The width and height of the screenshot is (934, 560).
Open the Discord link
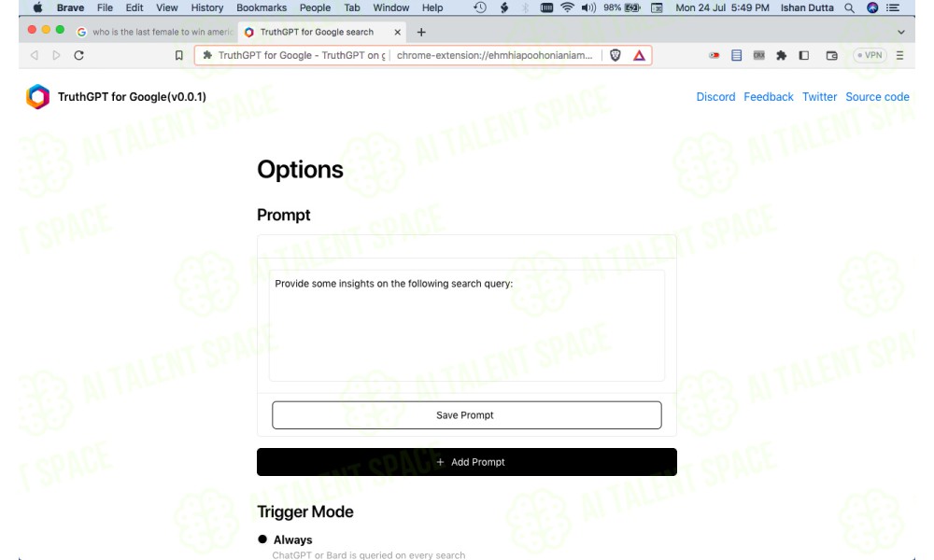tap(715, 96)
